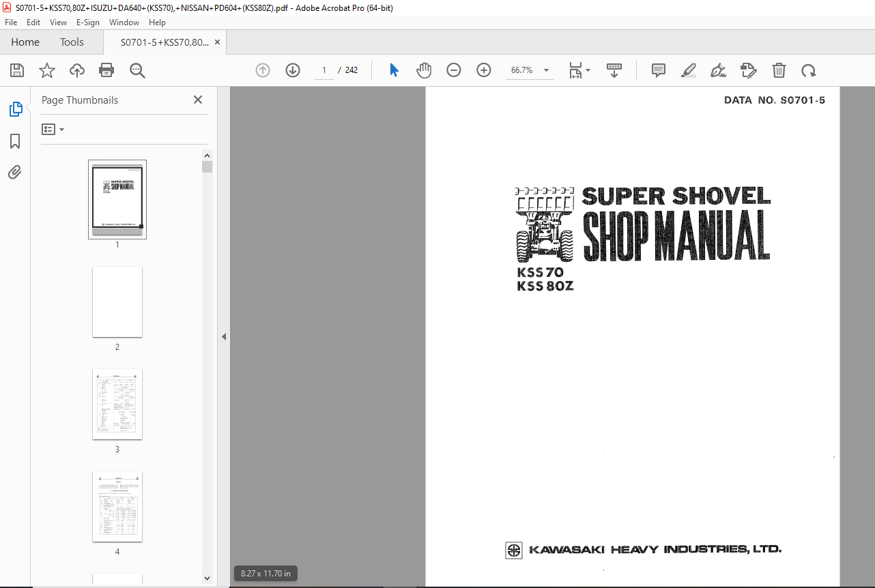Click the thumbnails scrollbar thumb
875x588 pixels.
207,167
